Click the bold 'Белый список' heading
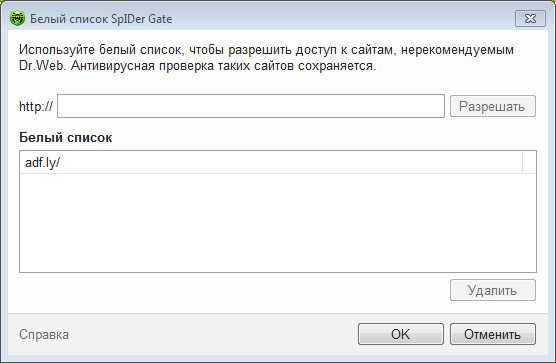Image resolution: width=556 pixels, height=363 pixels. (66, 138)
